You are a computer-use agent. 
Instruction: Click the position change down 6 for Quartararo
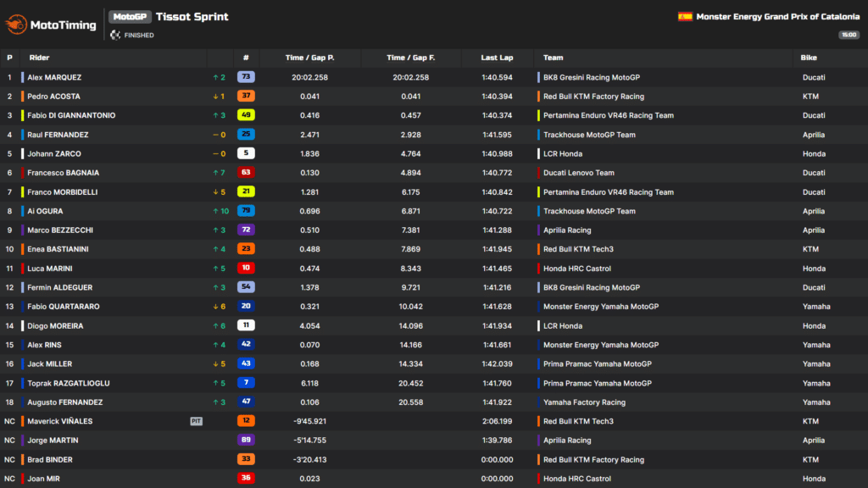pyautogui.click(x=220, y=307)
